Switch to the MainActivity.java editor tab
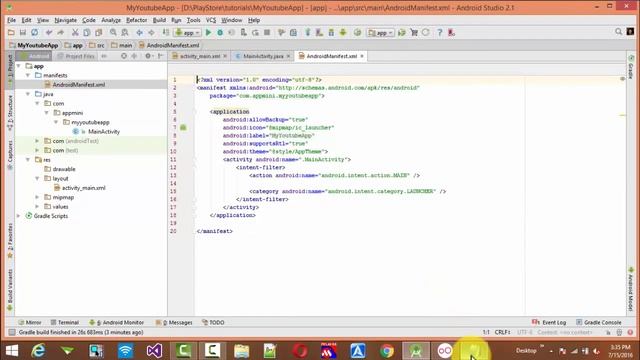This screenshot has height=360, width=640. point(263,56)
